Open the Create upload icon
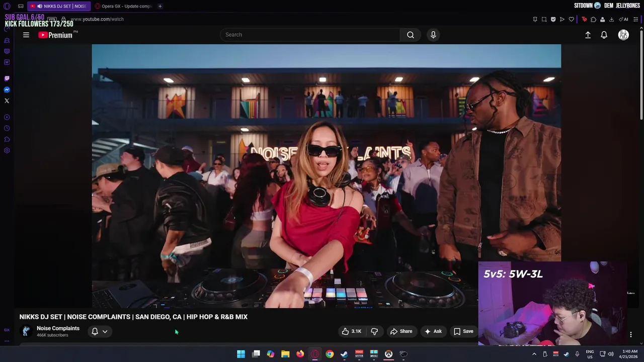Image resolution: width=644 pixels, height=362 pixels. [x=588, y=35]
